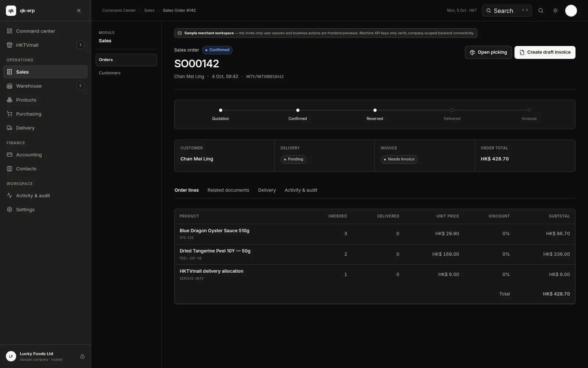Open the HKTVmall sidebar item
The image size is (588, 368).
pos(45,45)
